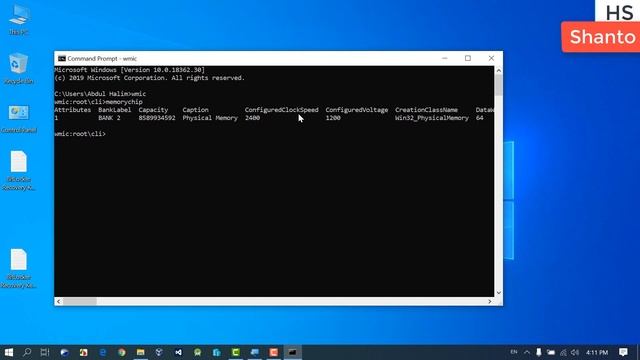Launch Microsoft Edge from the taskbar
Screen dimensions: 640x360
(102, 352)
